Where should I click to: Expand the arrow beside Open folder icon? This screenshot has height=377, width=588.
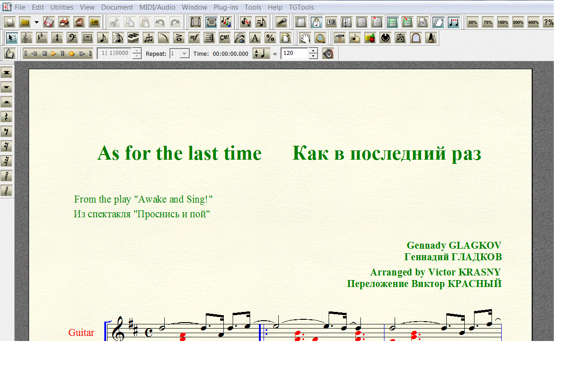36,22
